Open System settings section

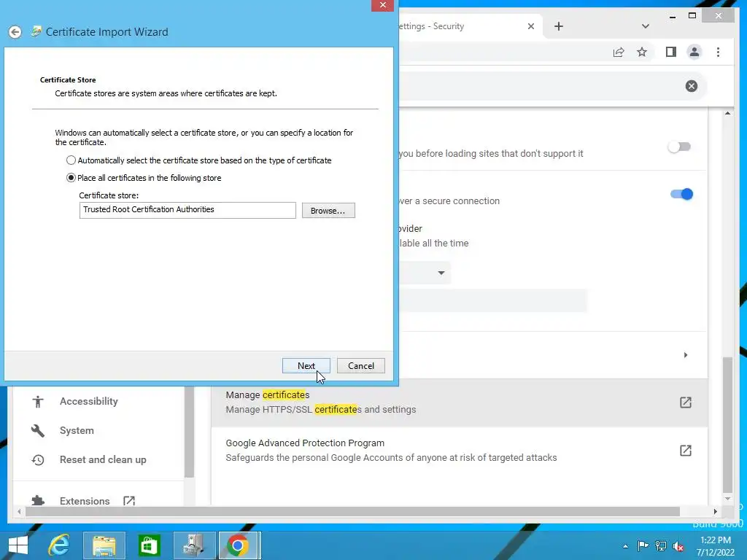[x=77, y=430]
